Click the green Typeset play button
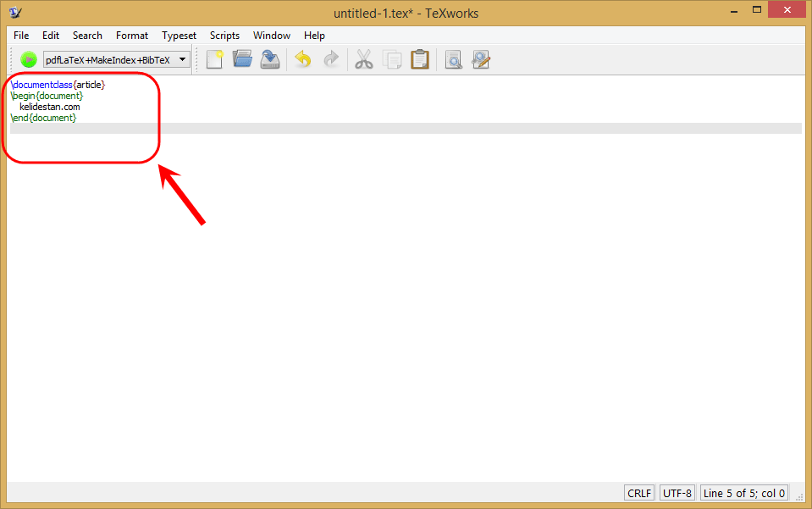This screenshot has width=812, height=509. 29,59
